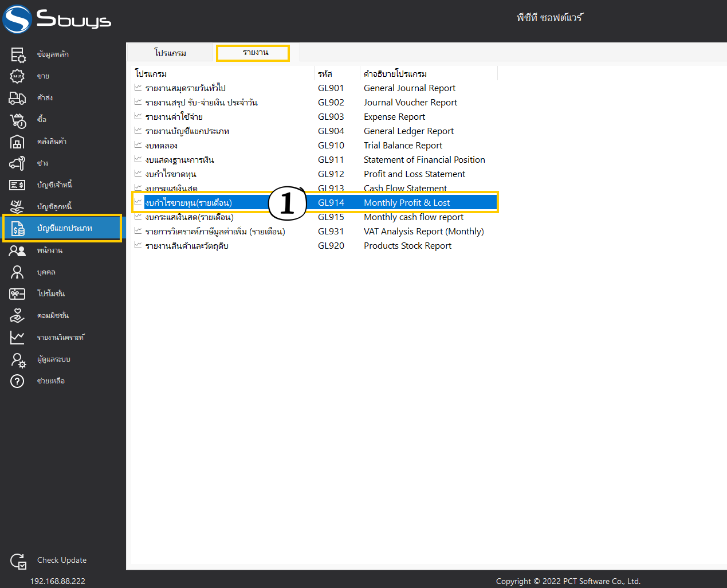Select the GL920 Products Stock Report row
This screenshot has height=588, width=727.
315,246
